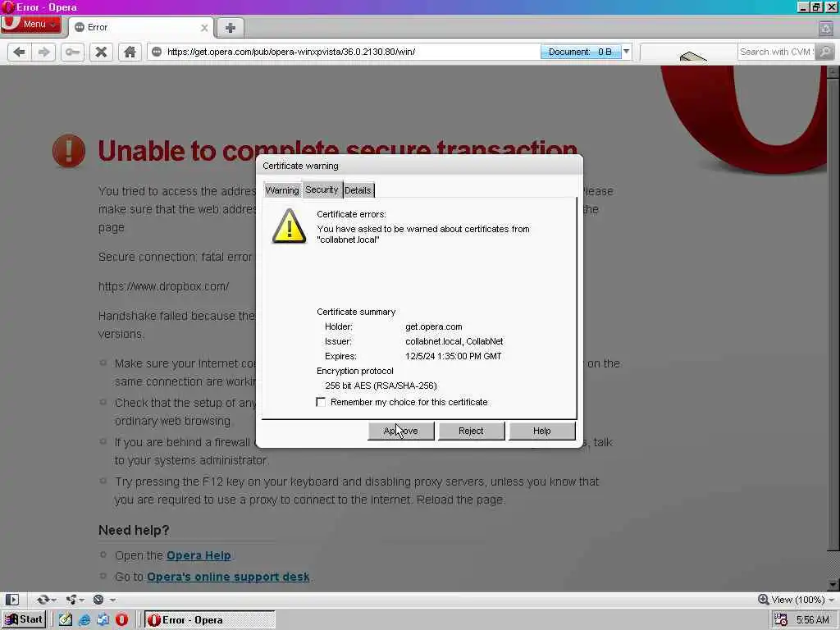Click the system tray scheduler icon
Viewport: 840px width, 630px height.
point(781,620)
